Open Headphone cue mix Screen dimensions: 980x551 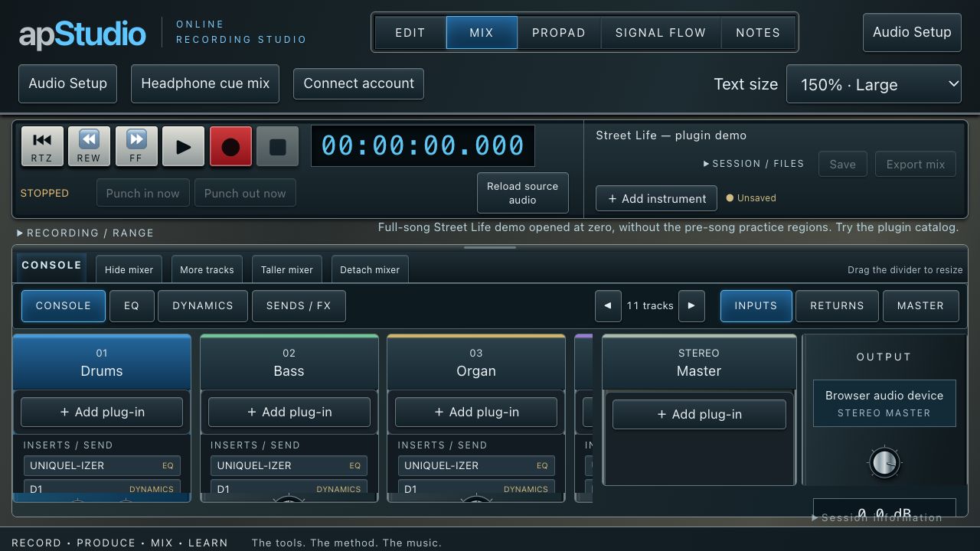pyautogui.click(x=205, y=83)
